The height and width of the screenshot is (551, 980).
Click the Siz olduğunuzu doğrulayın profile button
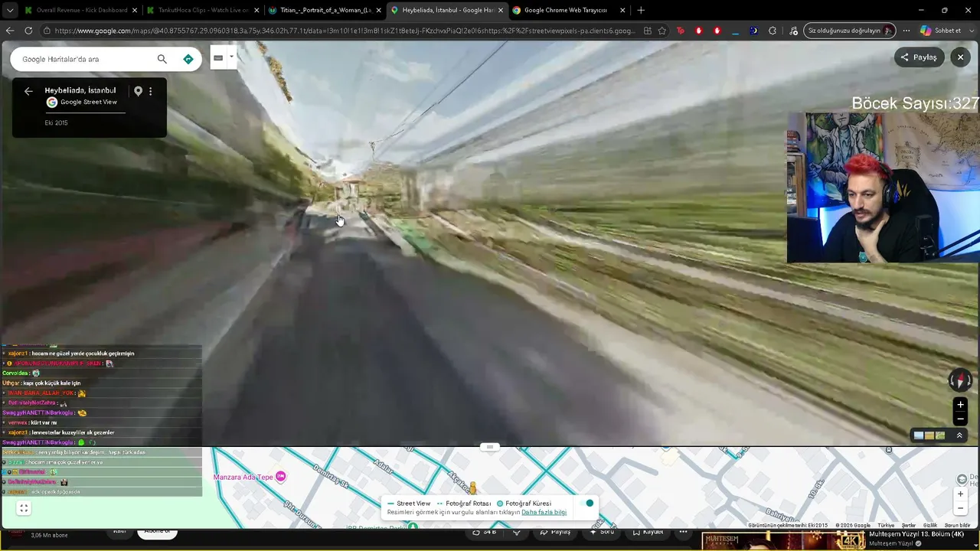(x=850, y=31)
